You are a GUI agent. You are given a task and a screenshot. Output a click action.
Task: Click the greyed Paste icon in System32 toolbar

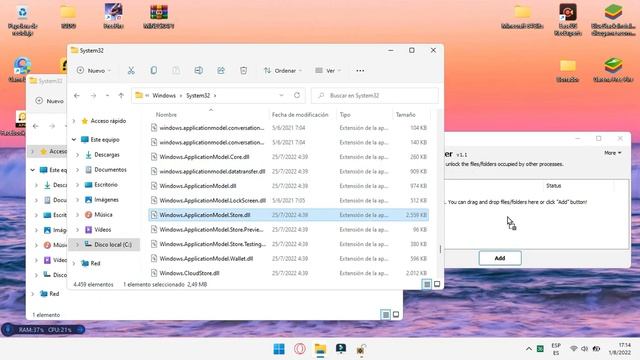coord(176,71)
